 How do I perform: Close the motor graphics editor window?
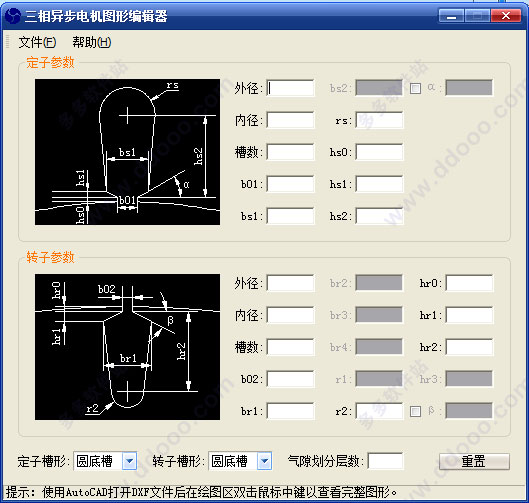click(506, 16)
